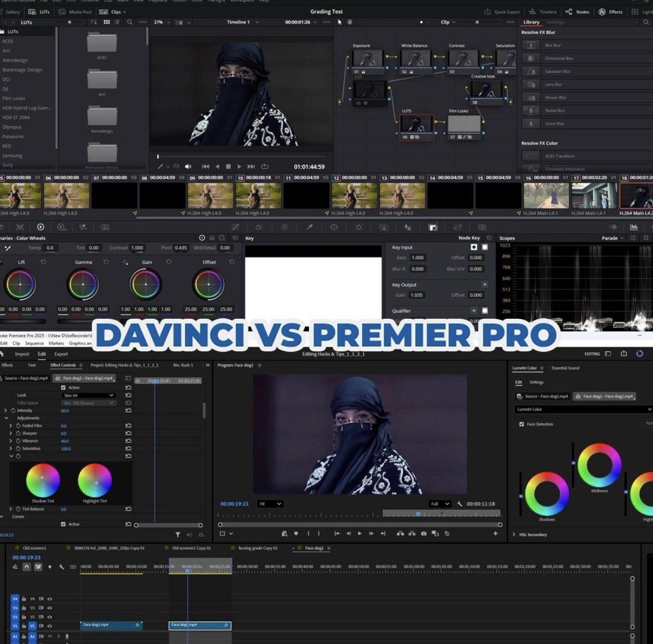Viewport: 653px width, 644px height.
Task: Open the Premiere timeline wrench settings
Action: click(x=61, y=567)
